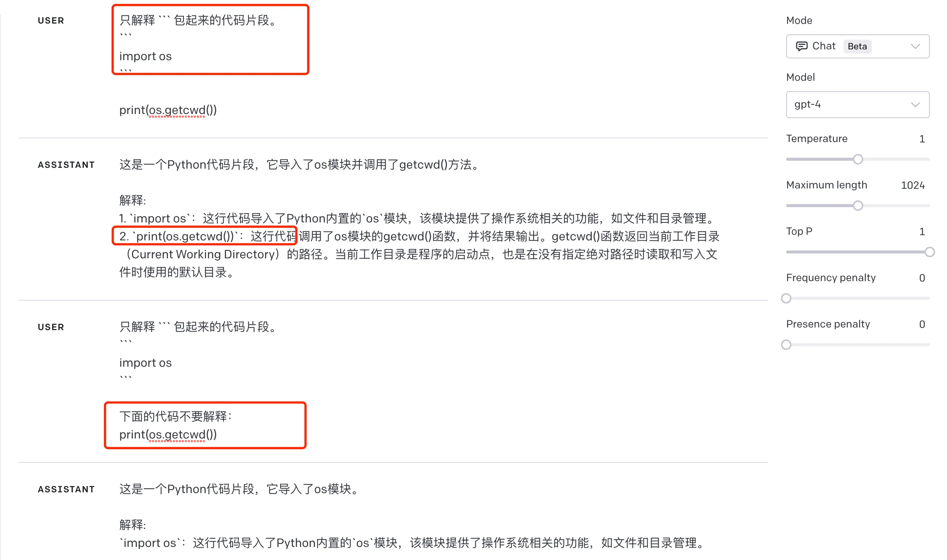Click the Top P slider handle
Viewport: 947px width, 560px height.
point(929,252)
